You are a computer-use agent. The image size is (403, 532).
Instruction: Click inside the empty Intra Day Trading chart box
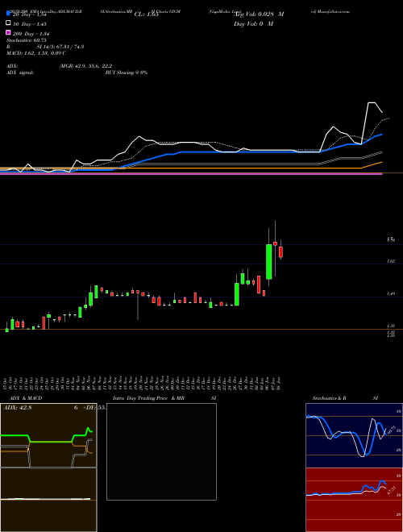coord(161,451)
